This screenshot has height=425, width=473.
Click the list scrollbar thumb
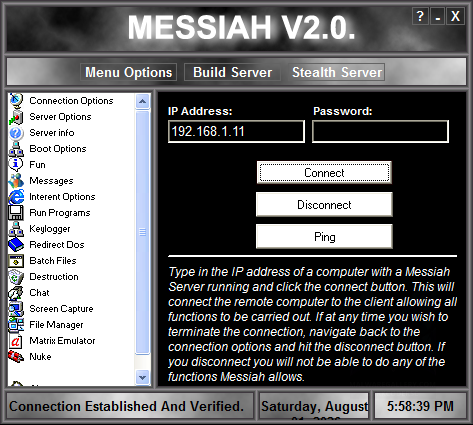pyautogui.click(x=143, y=232)
